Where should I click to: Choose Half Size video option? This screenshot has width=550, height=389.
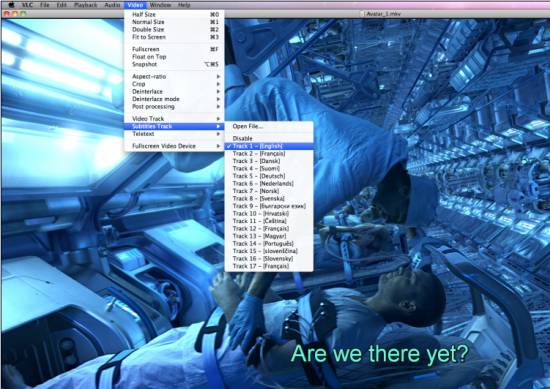pyautogui.click(x=174, y=14)
